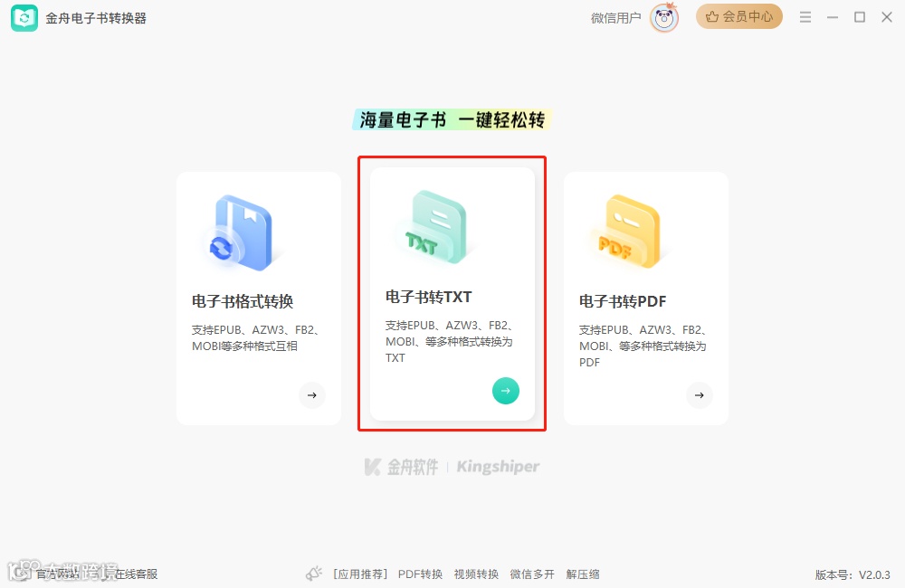Open the 官方网站 official website link
905x588 pixels.
pos(58,574)
